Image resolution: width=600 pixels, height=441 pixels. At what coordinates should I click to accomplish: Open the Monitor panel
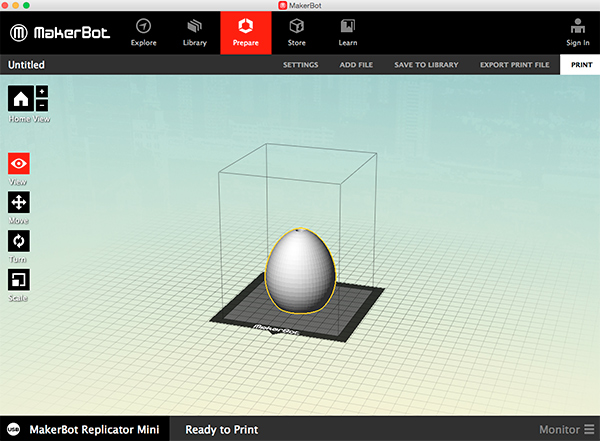coord(567,430)
